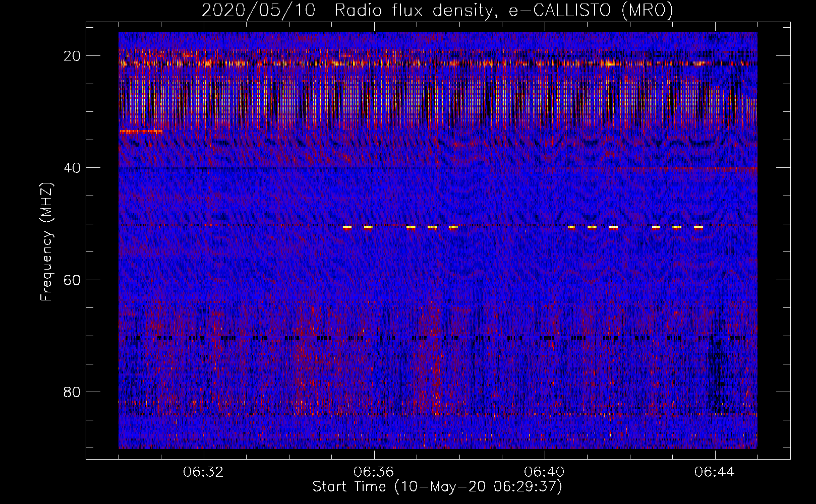The image size is (816, 504).
Task: Click the 'Frequency (MHZ)' axis label
Action: (46, 242)
